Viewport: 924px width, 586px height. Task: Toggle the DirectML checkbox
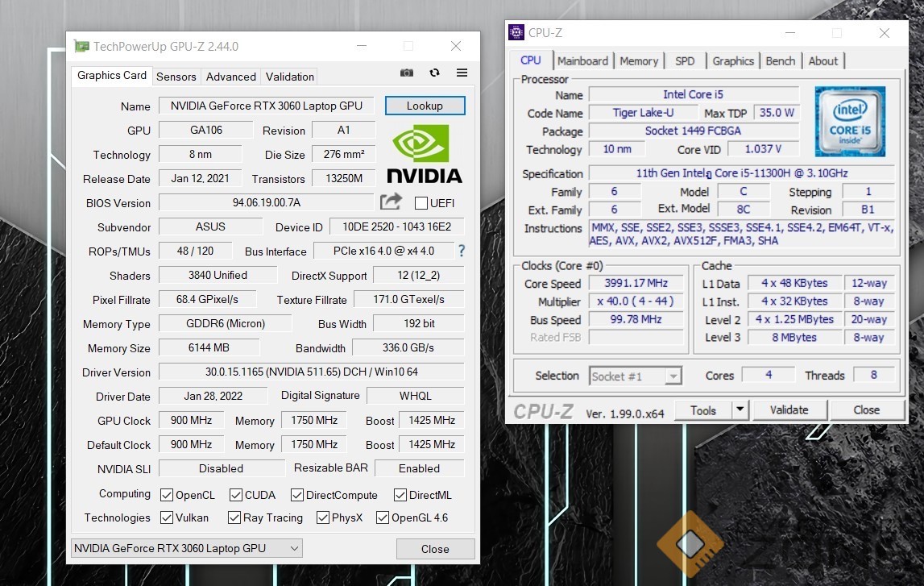400,495
